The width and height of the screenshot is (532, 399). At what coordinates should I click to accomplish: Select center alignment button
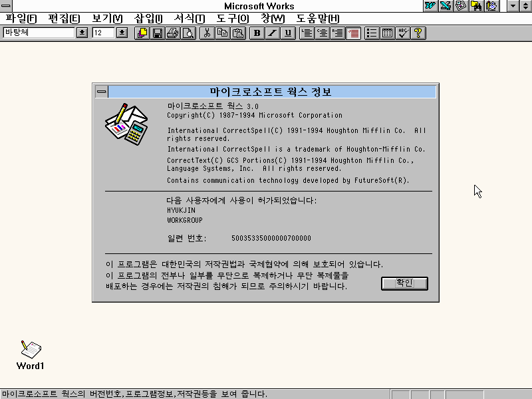pos(323,33)
